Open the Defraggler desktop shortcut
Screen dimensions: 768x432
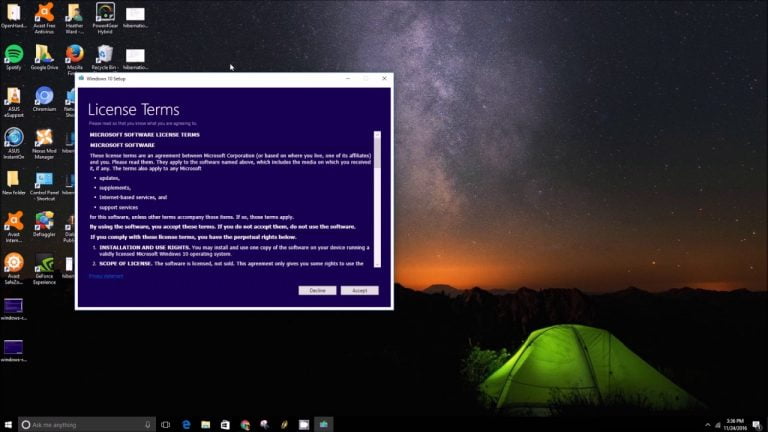pos(44,222)
